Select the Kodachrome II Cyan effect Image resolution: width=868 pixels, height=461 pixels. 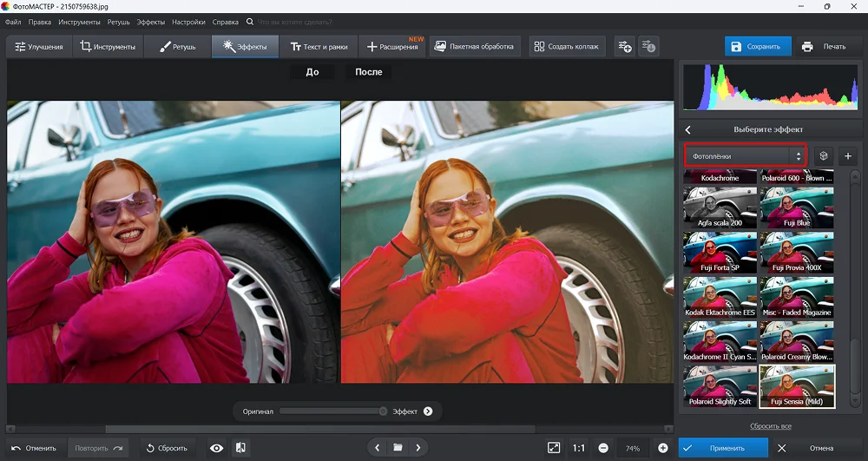point(720,341)
